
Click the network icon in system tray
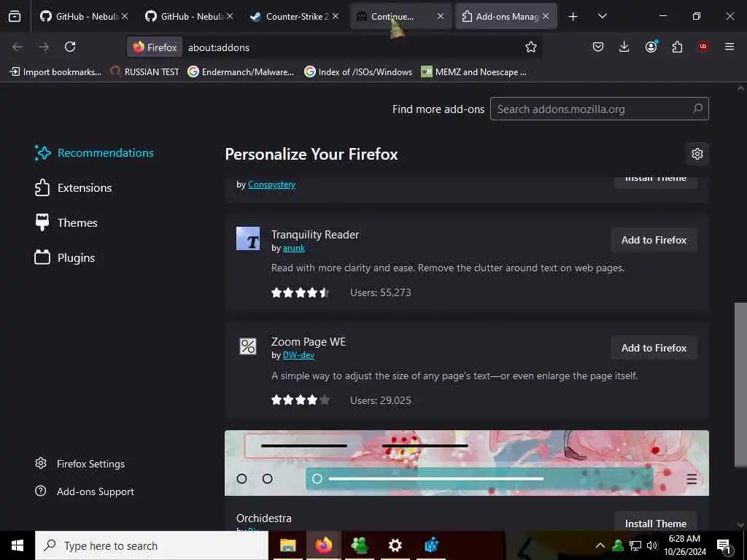[x=635, y=545]
